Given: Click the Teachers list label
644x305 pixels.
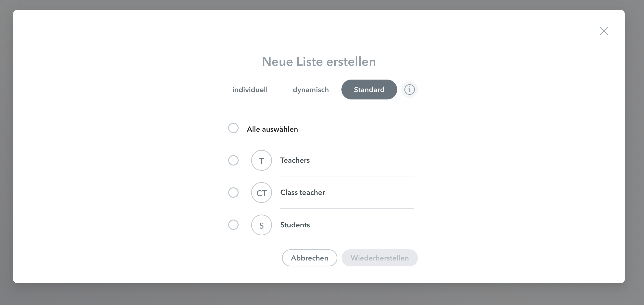Looking at the screenshot, I should (295, 160).
